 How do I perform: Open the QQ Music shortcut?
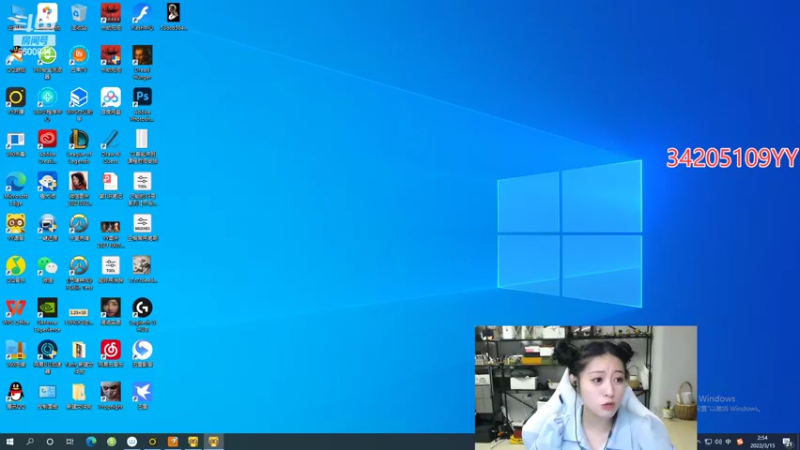(16, 270)
